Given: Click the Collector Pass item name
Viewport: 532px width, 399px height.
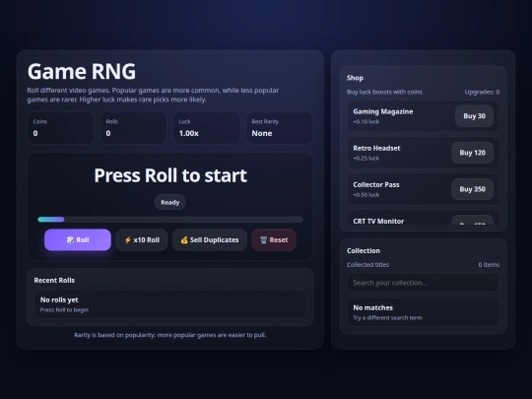Looking at the screenshot, I should point(376,185).
